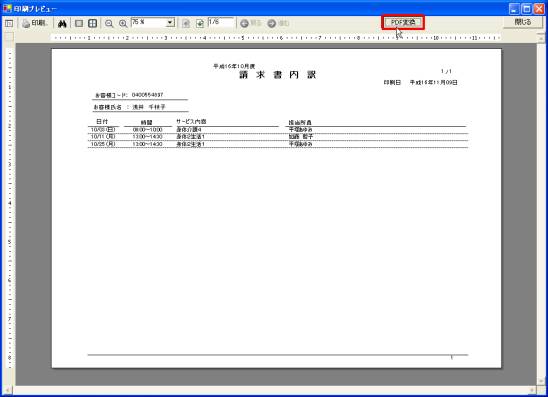Click the printer icon button
Image resolution: width=548 pixels, height=397 pixels.
pyautogui.click(x=34, y=23)
